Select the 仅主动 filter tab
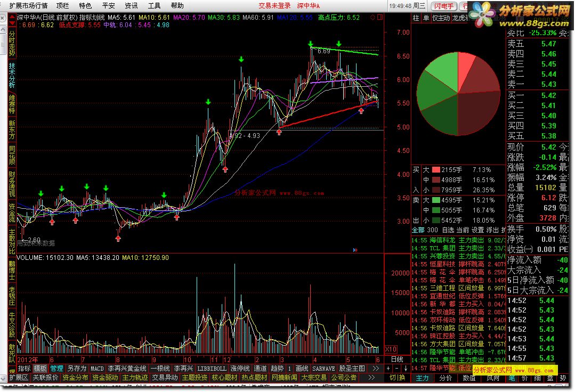 [441, 18]
